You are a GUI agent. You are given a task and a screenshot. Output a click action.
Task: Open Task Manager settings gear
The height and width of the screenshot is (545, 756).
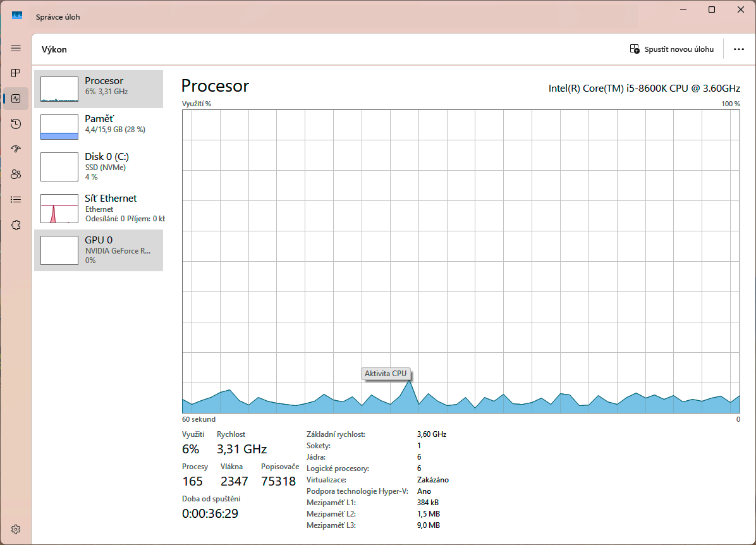tap(16, 529)
